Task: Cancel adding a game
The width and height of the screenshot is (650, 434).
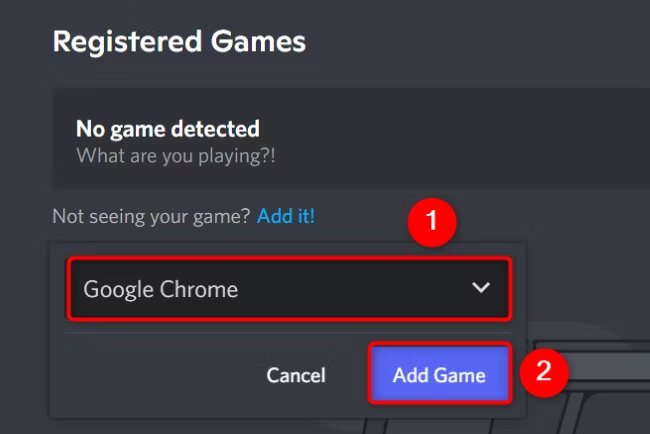Action: 295,376
